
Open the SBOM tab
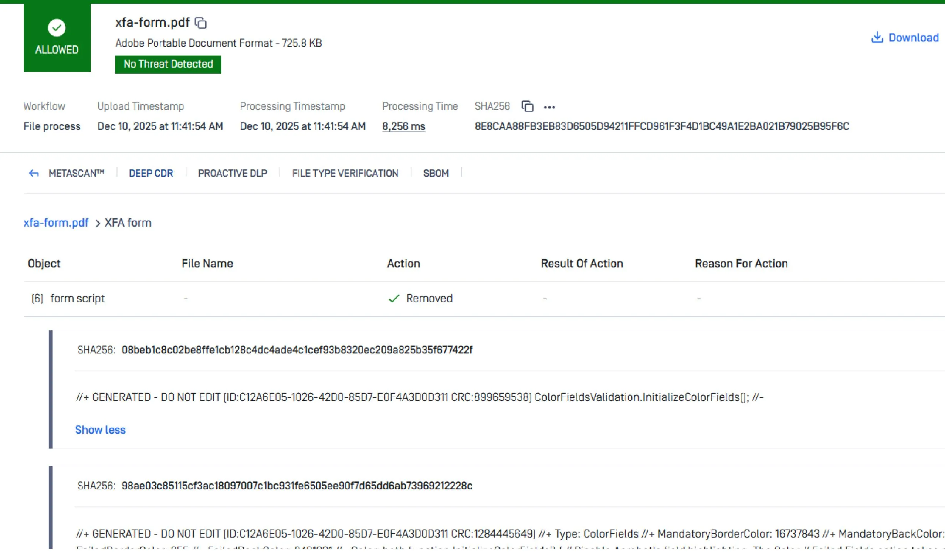(436, 173)
